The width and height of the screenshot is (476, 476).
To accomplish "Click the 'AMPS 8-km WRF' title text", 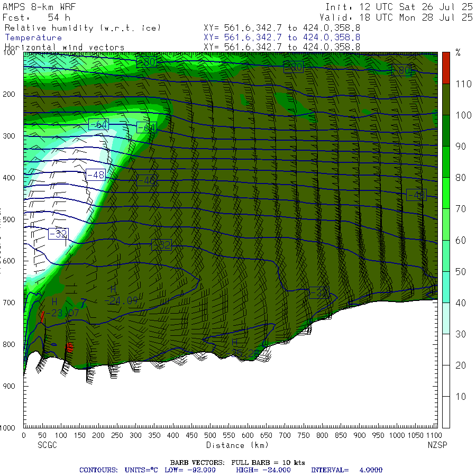I will click(39, 7).
